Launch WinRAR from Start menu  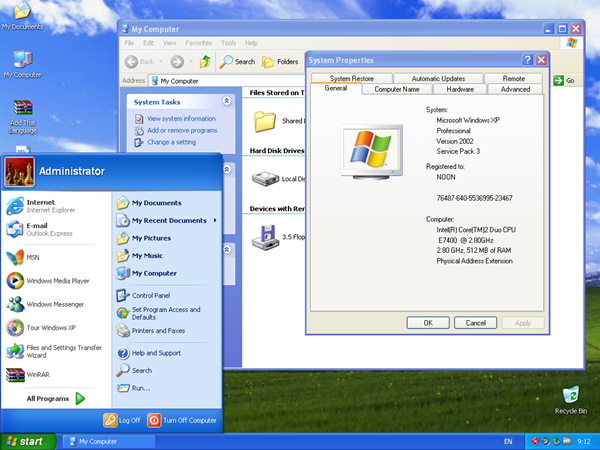click(28, 374)
